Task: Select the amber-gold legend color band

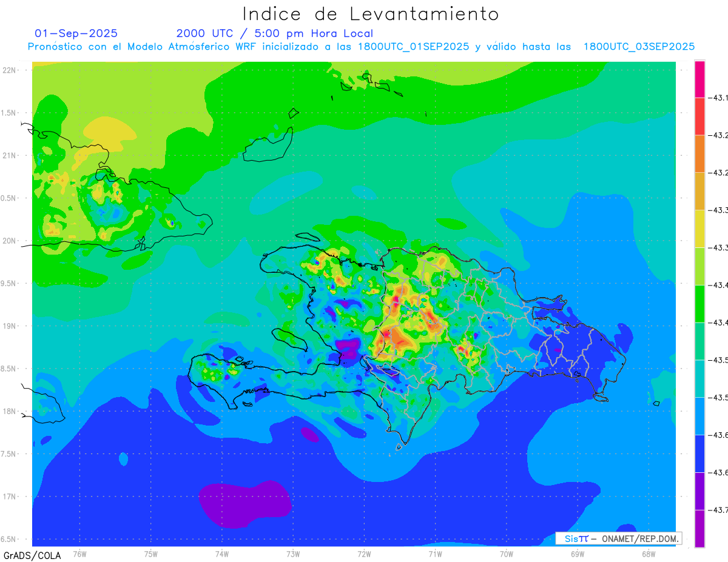Action: tap(699, 191)
